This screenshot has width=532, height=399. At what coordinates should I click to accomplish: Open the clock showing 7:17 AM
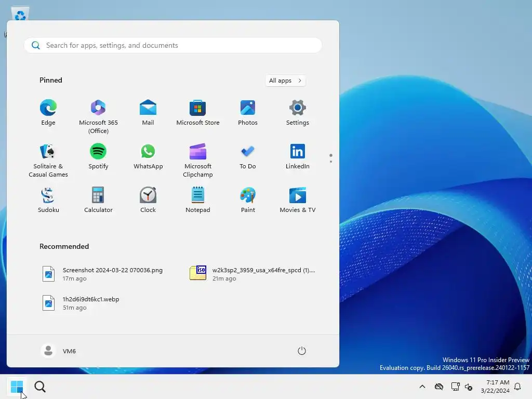495,387
